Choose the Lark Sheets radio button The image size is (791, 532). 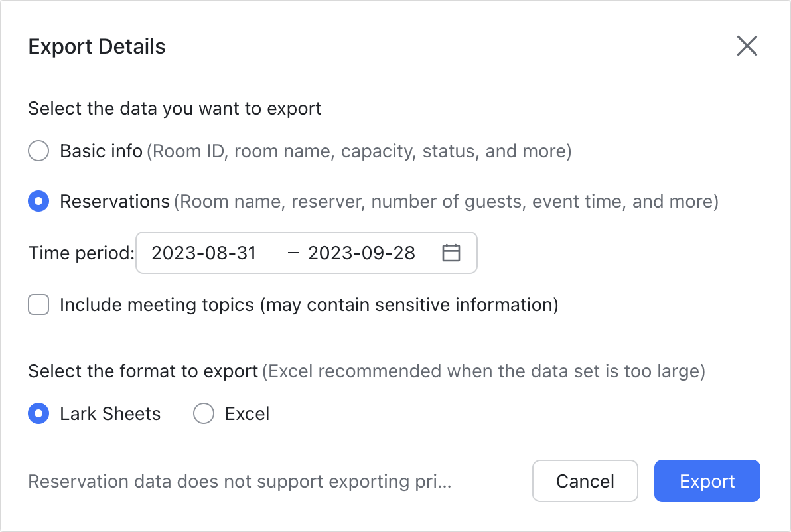[x=38, y=414]
